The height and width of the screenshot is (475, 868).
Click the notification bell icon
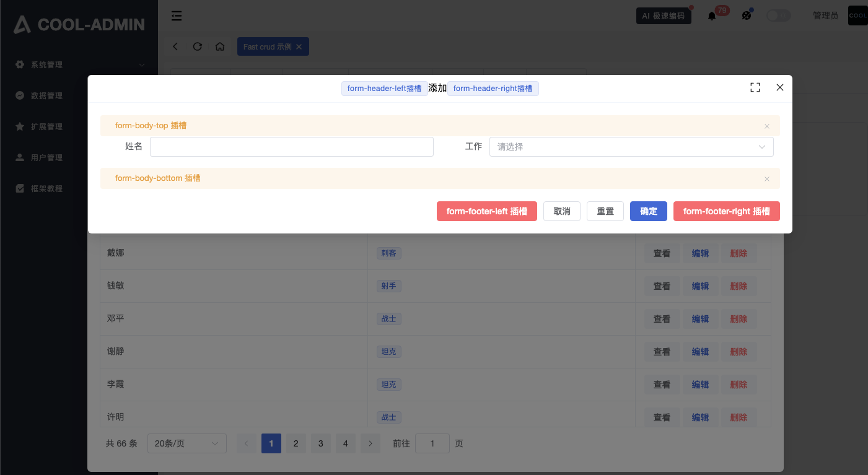click(712, 16)
